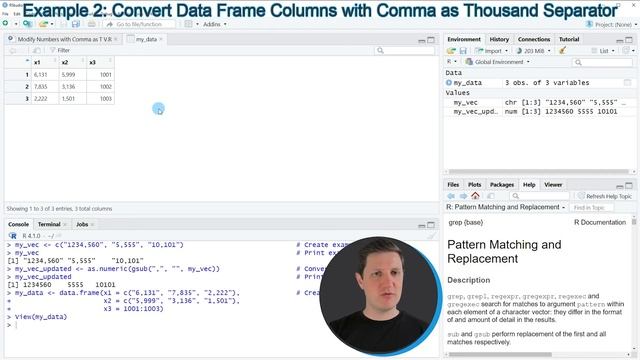Click the workspace panes grid icon
The image size is (640, 360).
tap(188, 24)
